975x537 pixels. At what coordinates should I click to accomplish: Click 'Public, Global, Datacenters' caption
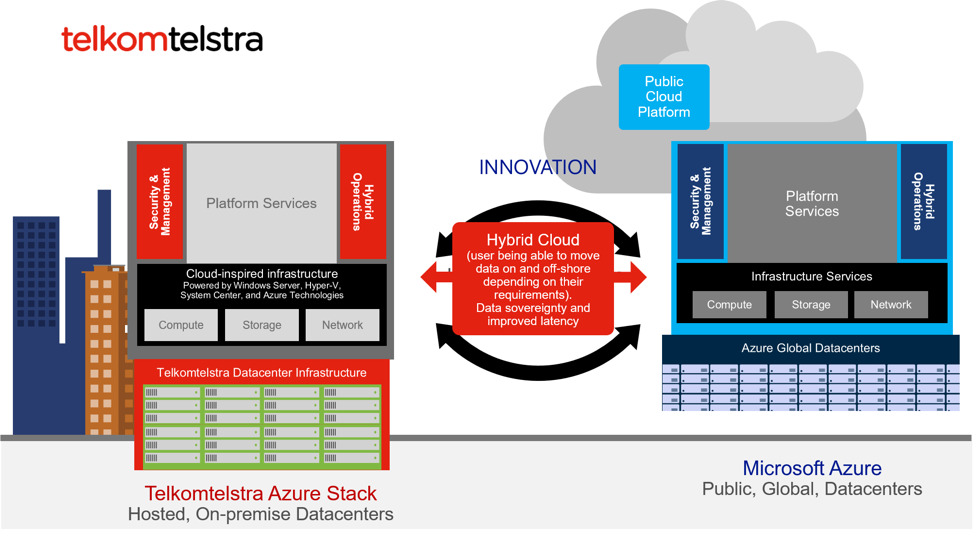click(812, 489)
